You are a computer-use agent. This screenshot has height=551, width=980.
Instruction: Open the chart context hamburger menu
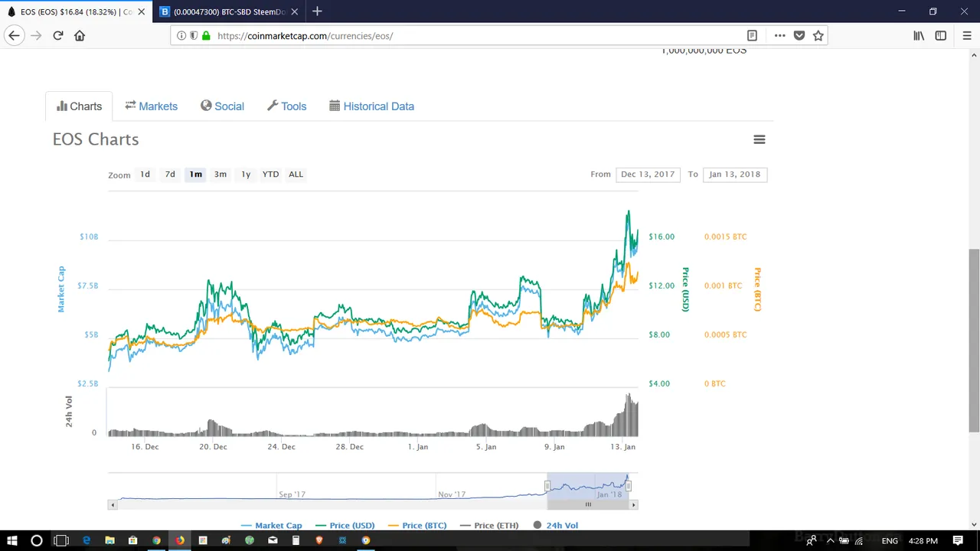point(759,139)
